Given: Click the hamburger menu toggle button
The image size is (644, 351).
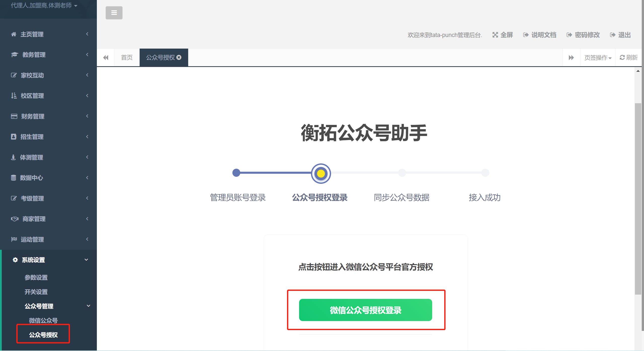Looking at the screenshot, I should 114,13.
